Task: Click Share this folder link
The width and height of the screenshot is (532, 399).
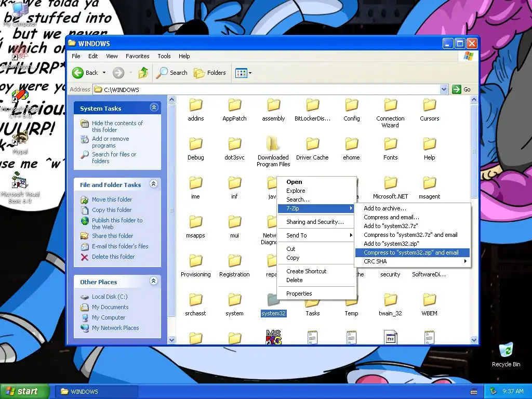Action: click(x=112, y=236)
